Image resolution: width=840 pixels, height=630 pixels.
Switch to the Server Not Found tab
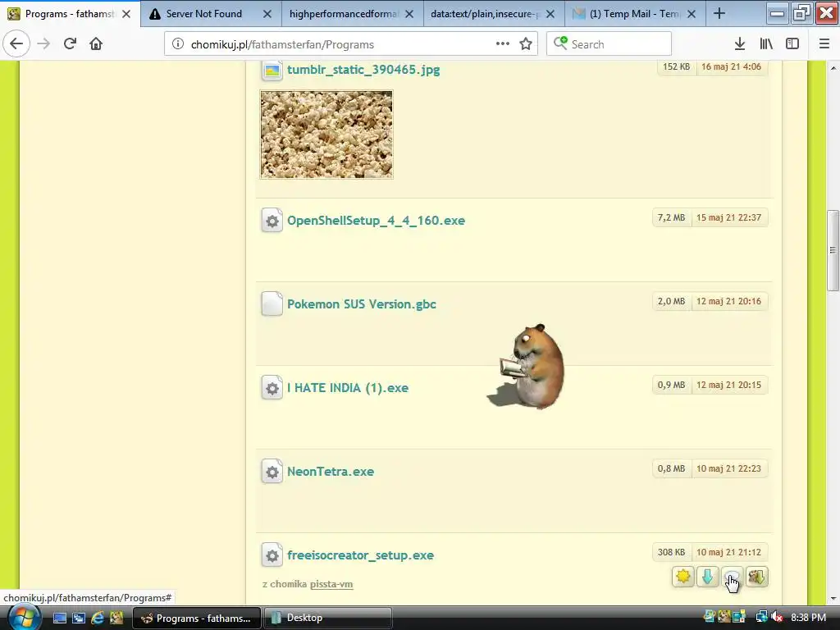pos(203,14)
